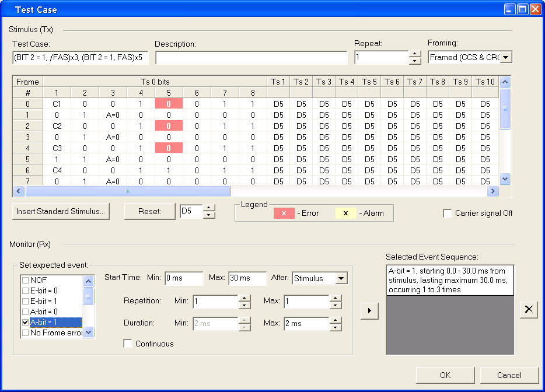Select the C2 cell in frame 2
Viewport: 545px width, 392px height.
[57, 126]
